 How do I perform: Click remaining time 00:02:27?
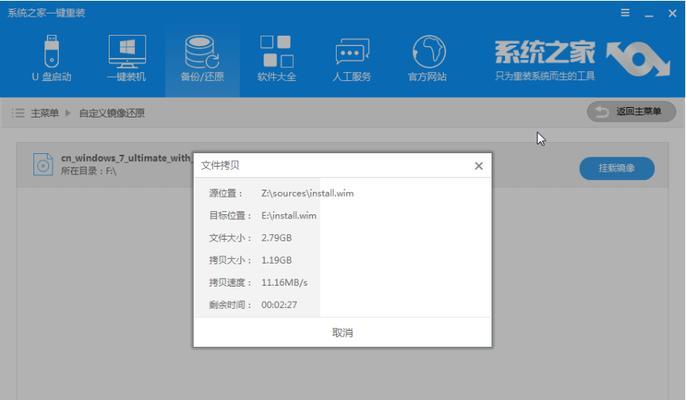tap(279, 305)
